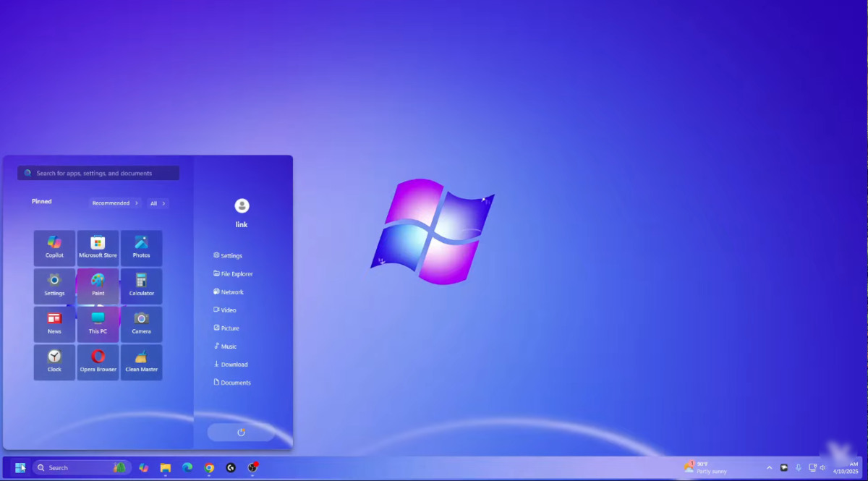Open Copilot from the taskbar
The height and width of the screenshot is (481, 868).
pos(144,468)
